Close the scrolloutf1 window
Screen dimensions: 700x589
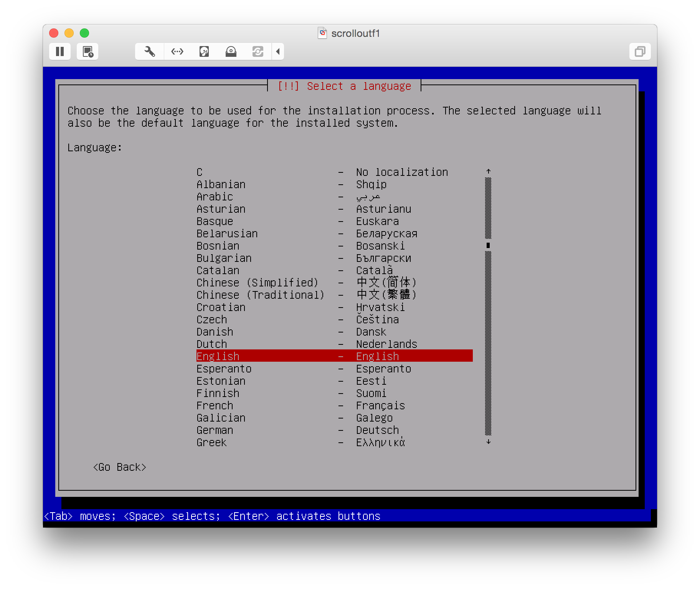coord(54,33)
